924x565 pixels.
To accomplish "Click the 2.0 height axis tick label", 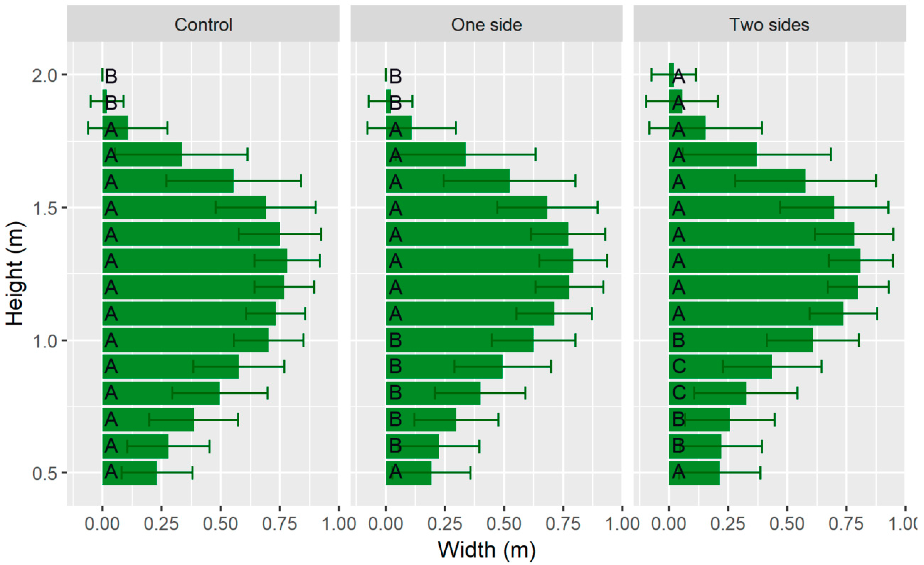I will [x=44, y=75].
